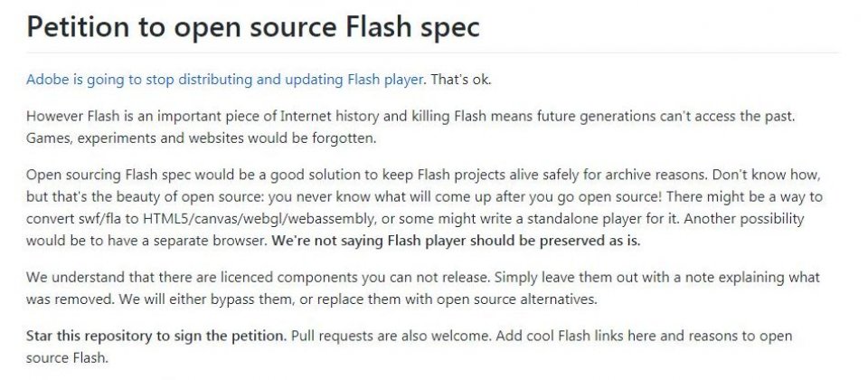Select the "That's ok." text after the link
Image resolution: width=868 pixels, height=380 pixels.
click(x=461, y=80)
